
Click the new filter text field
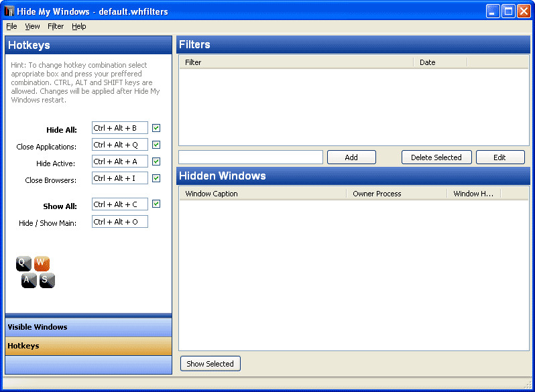251,157
